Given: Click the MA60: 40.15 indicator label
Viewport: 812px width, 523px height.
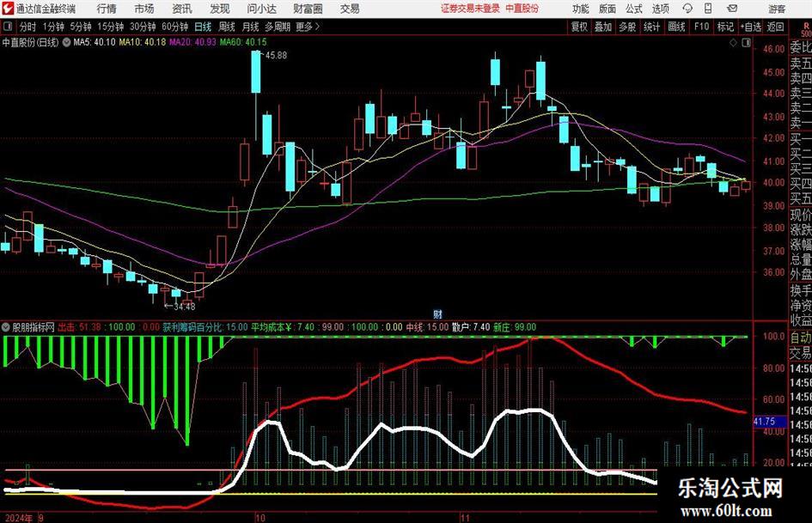Looking at the screenshot, I should (243, 42).
